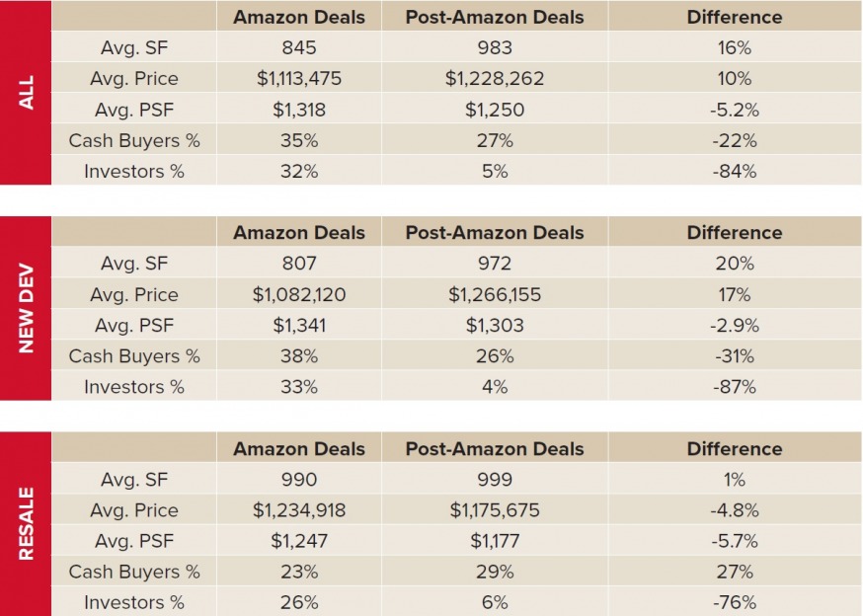This screenshot has height=616, width=863.
Task: Click the $1,228,262 average price cell
Action: point(494,79)
